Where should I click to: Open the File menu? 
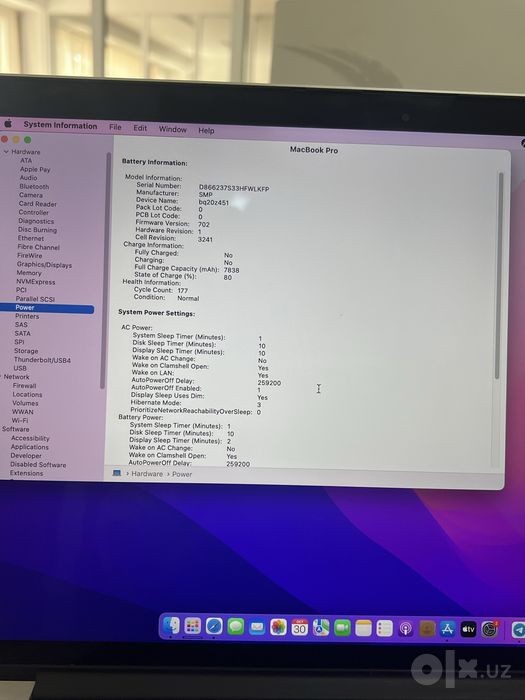click(115, 127)
